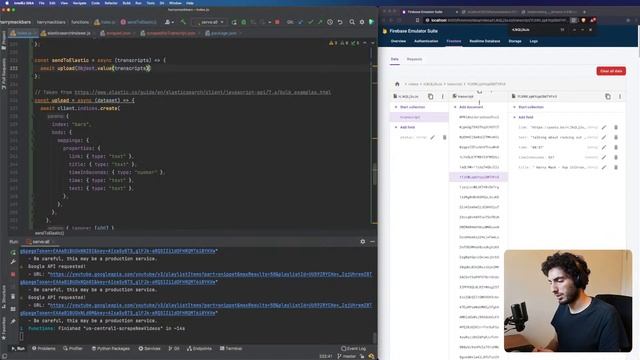Image resolution: width=640 pixels, height=360 pixels.
Task: Open the Realtime Database tab
Action: 485,41
